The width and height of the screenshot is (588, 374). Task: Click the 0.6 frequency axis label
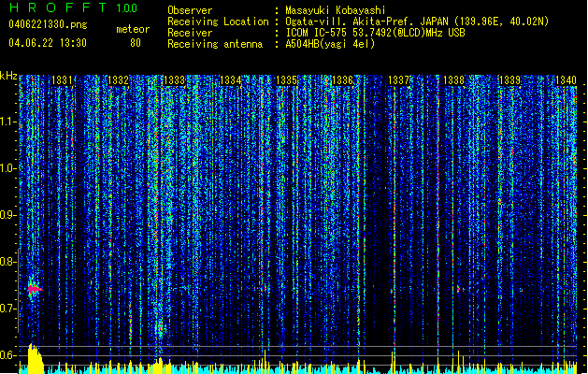click(x=8, y=355)
